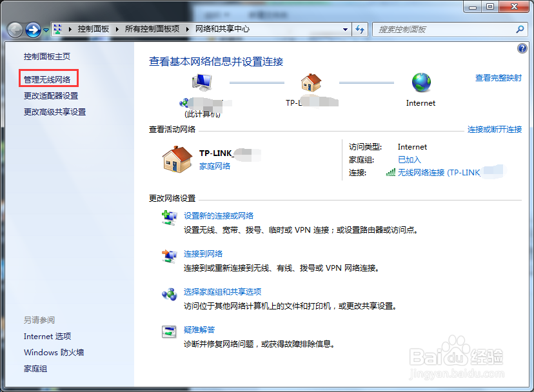534x392 pixels.
Task: Click the Internet label under the globe
Action: [x=421, y=103]
